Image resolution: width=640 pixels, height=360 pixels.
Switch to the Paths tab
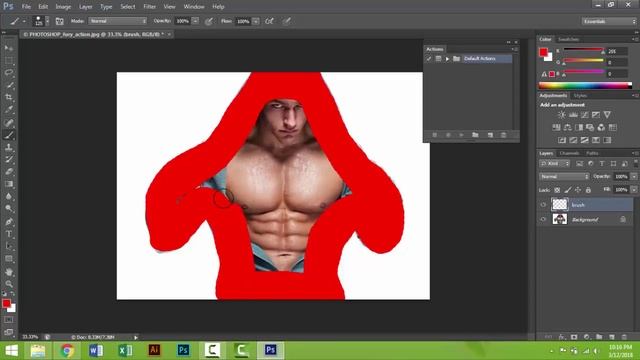[x=592, y=153]
